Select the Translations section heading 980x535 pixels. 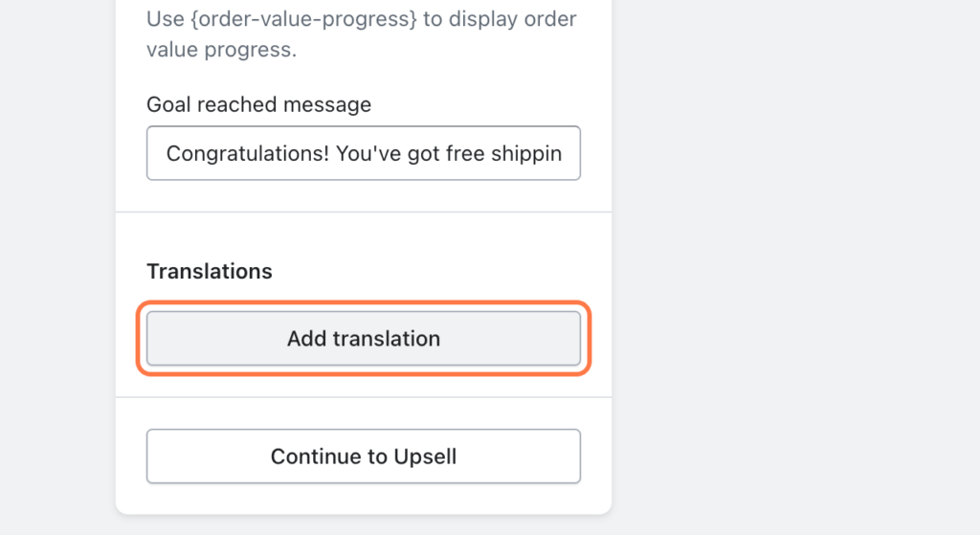210,271
